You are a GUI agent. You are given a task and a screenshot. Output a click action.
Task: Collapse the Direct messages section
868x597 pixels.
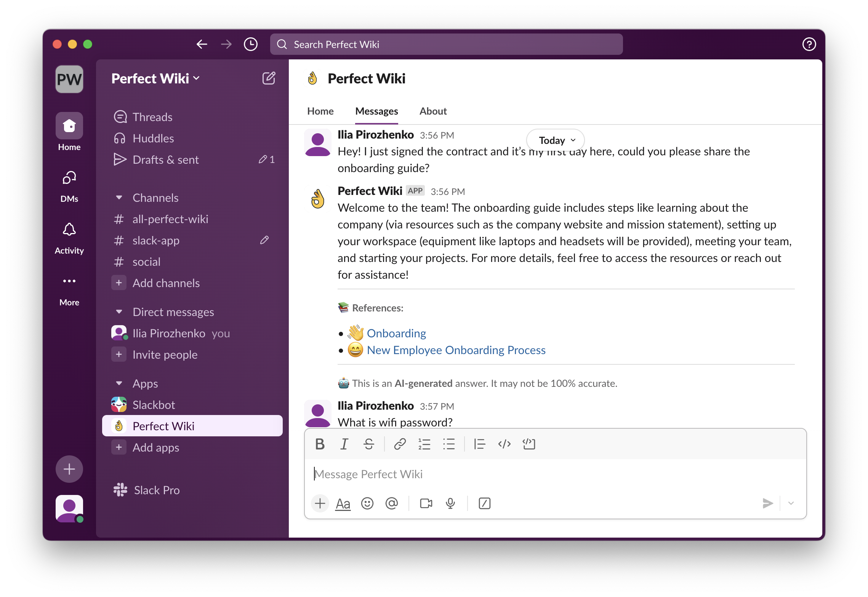tap(119, 311)
